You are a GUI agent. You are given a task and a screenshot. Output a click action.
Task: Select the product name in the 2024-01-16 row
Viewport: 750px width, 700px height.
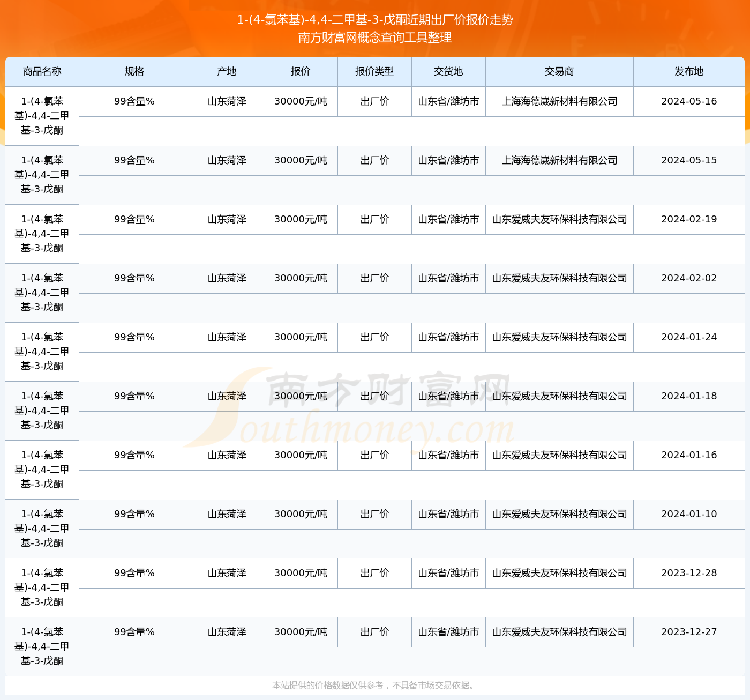42,470
